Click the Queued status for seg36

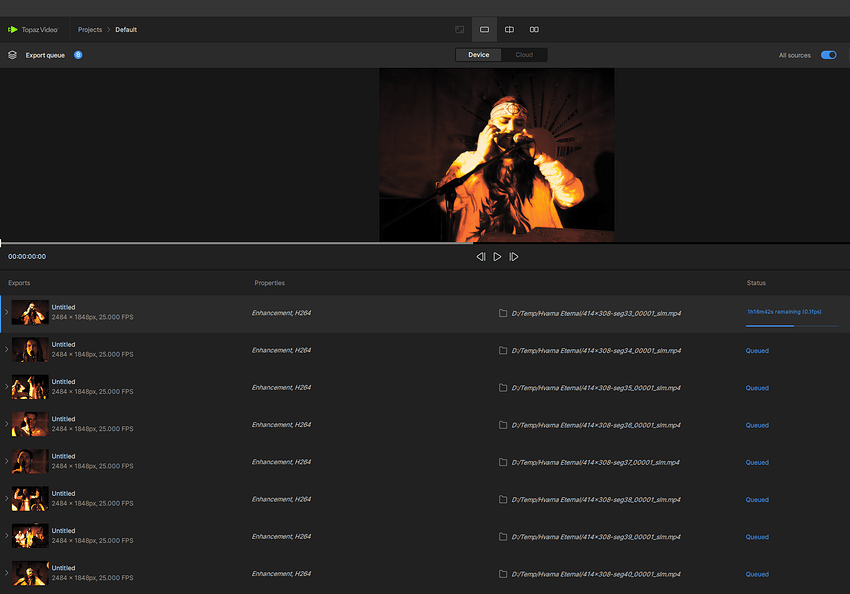tap(757, 425)
